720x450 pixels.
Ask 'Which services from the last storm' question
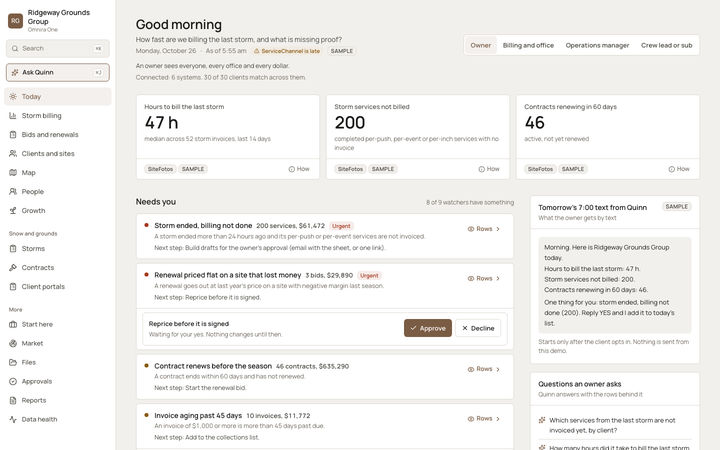(x=614, y=425)
